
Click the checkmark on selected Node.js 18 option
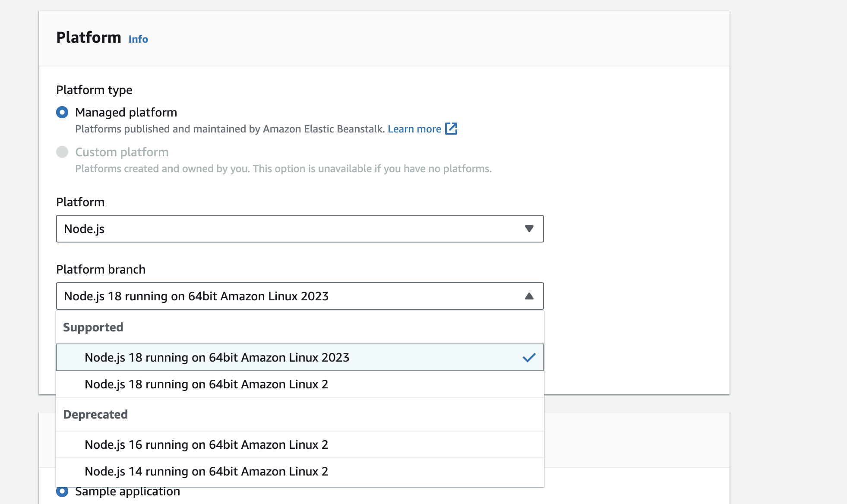[x=529, y=357]
